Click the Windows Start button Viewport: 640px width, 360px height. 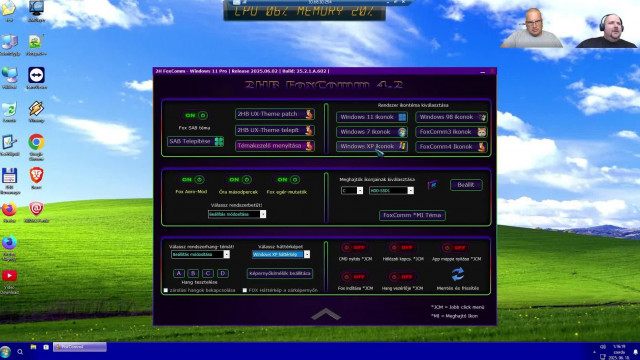click(6, 351)
